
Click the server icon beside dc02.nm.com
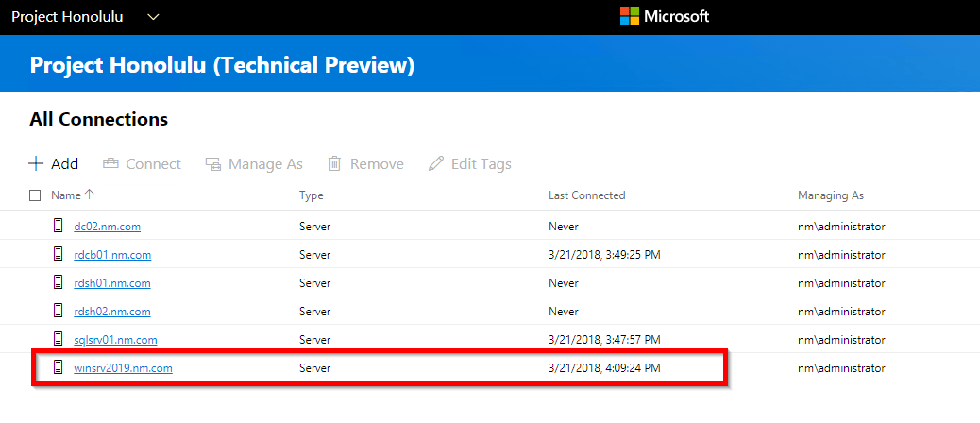tap(59, 226)
